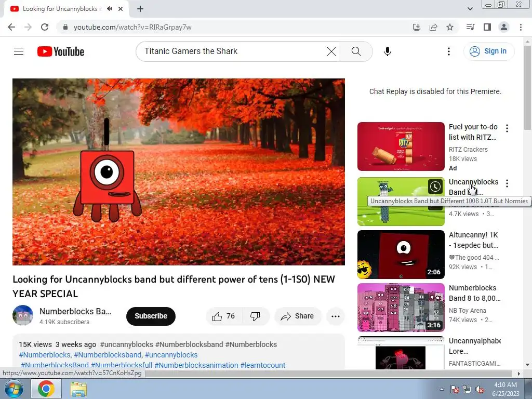
Task: Click the magnifying glass search button
Action: [x=356, y=51]
